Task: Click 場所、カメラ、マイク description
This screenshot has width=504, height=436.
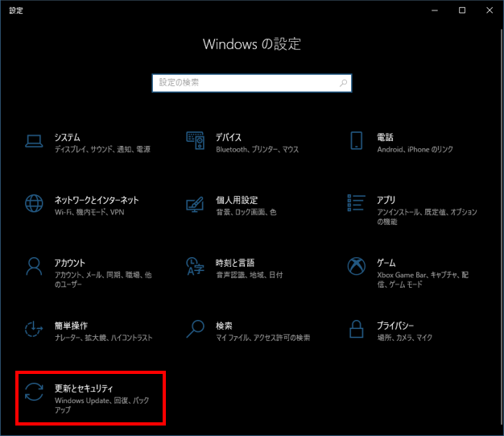Action: click(405, 338)
